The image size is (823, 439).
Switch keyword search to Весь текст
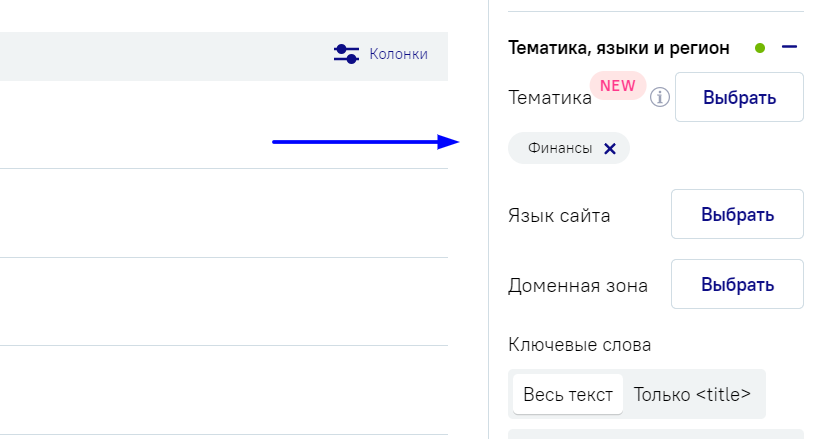(x=568, y=394)
